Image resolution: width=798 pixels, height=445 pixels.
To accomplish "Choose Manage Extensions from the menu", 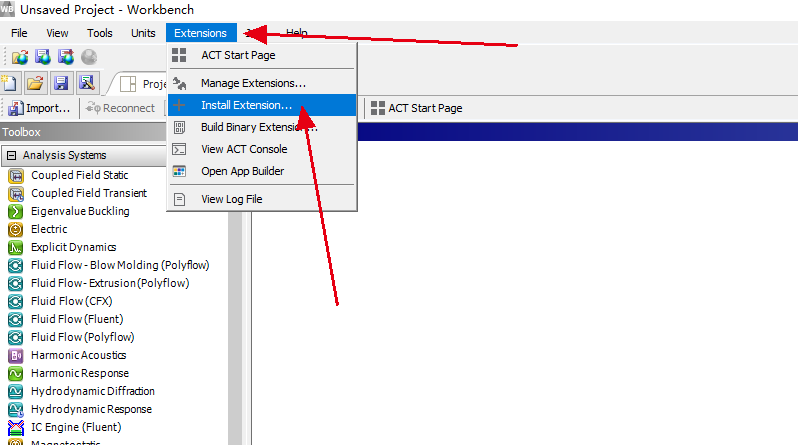I will click(x=253, y=83).
